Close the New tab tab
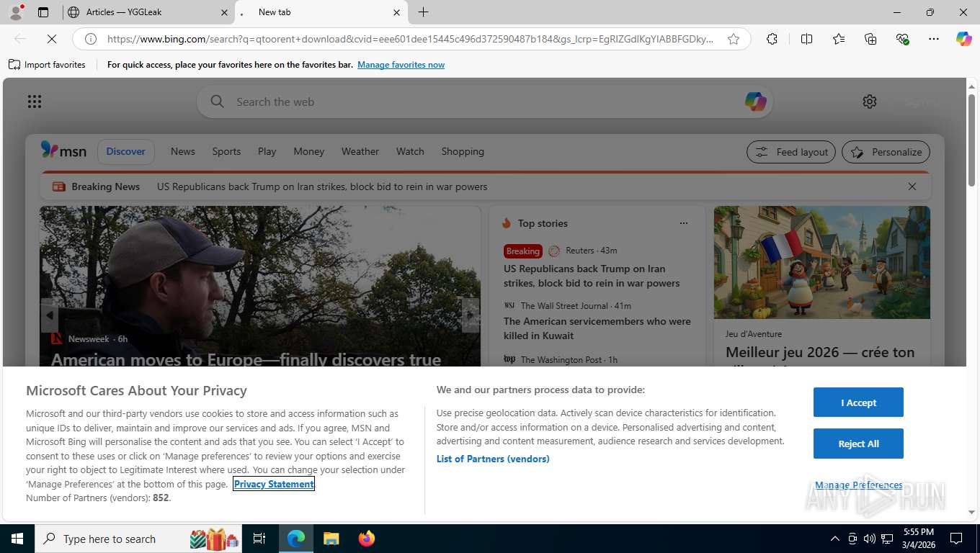The height and width of the screenshot is (553, 980). [396, 12]
